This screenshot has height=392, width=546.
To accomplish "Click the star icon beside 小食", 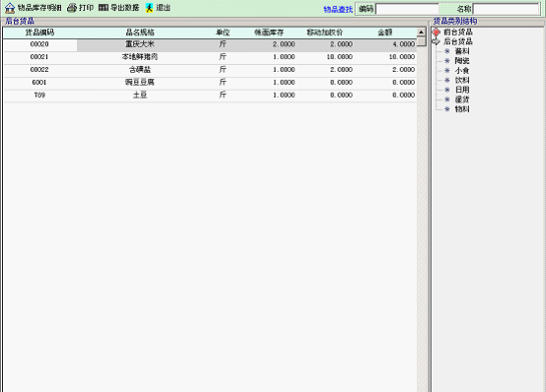I will pos(447,70).
